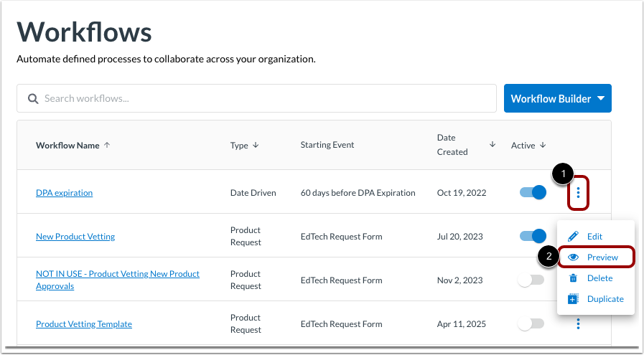The image size is (644, 355).
Task: Select Delete from the context menu
Action: tap(599, 278)
